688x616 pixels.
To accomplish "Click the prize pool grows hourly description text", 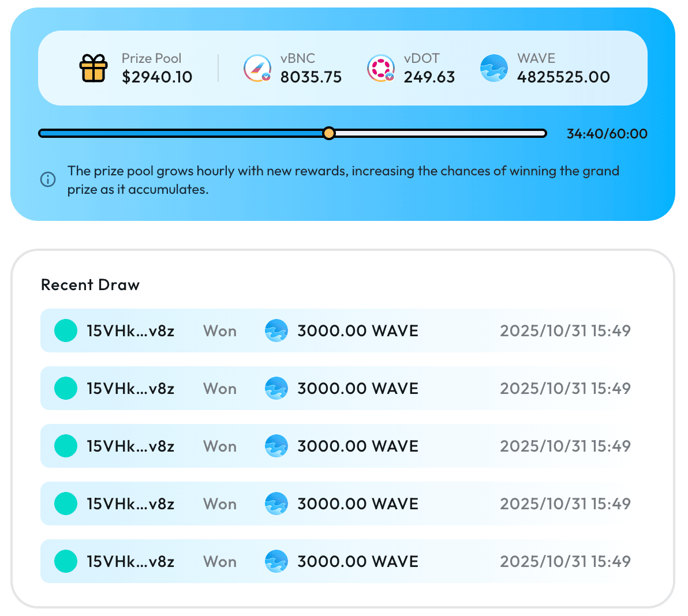I will click(x=343, y=180).
